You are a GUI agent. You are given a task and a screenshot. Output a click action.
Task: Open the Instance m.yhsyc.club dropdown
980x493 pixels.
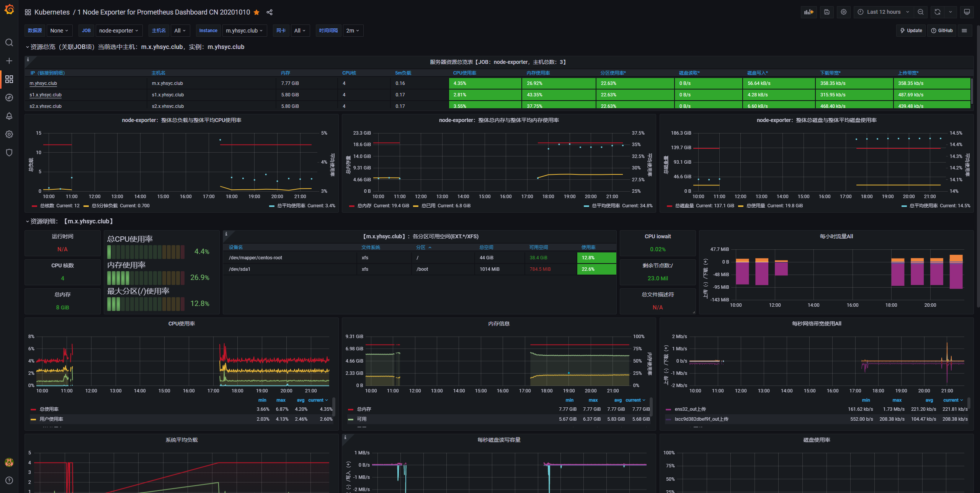244,31
